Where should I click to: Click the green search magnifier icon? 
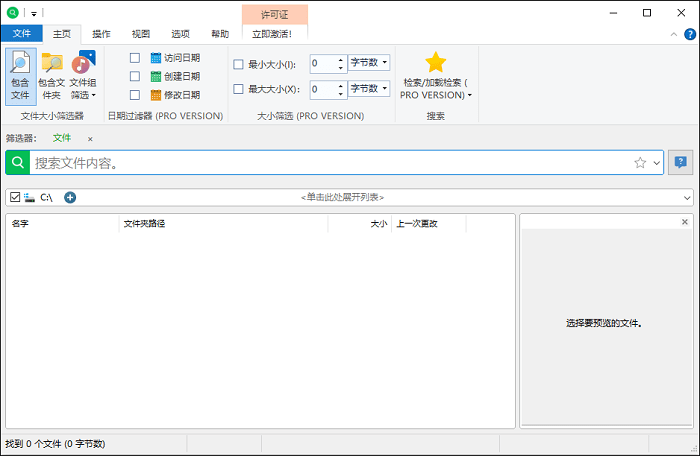(18, 162)
